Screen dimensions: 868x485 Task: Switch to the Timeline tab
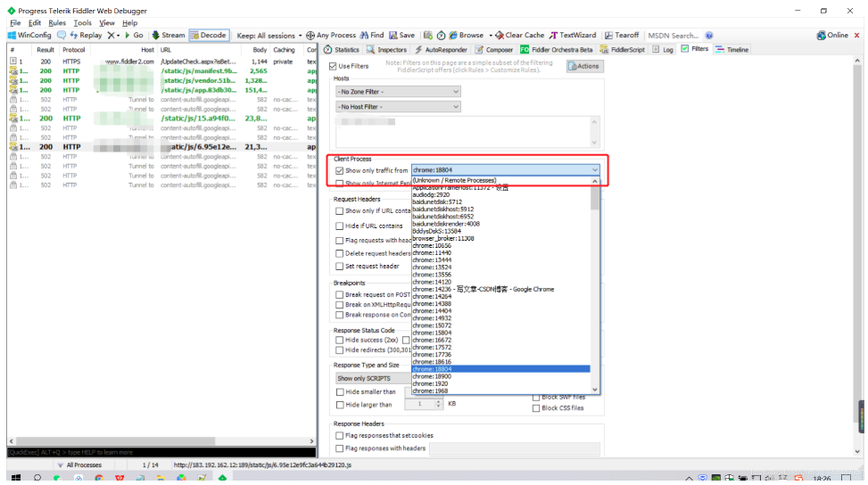pos(732,50)
